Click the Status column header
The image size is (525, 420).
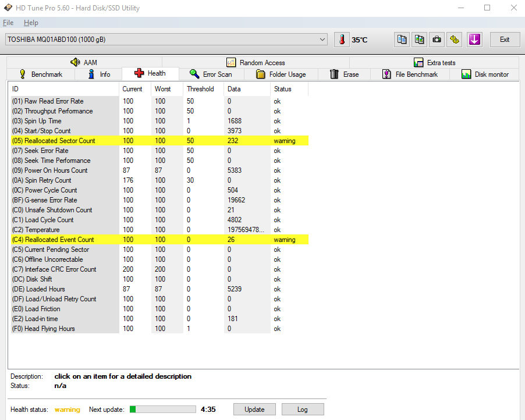pyautogui.click(x=289, y=89)
